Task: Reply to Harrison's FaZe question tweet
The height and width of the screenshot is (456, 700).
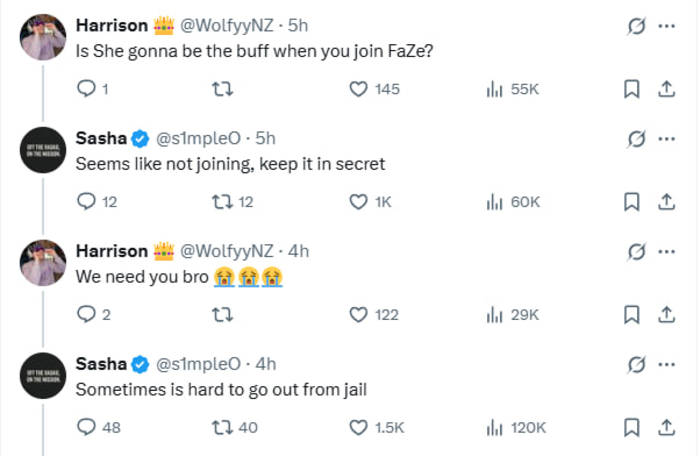Action: pyautogui.click(x=86, y=89)
